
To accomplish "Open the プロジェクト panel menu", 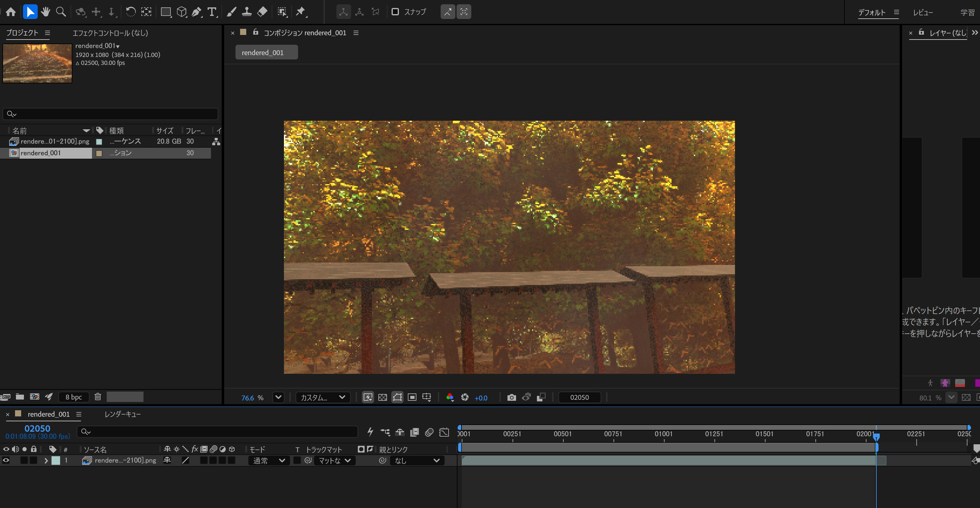I will point(48,33).
